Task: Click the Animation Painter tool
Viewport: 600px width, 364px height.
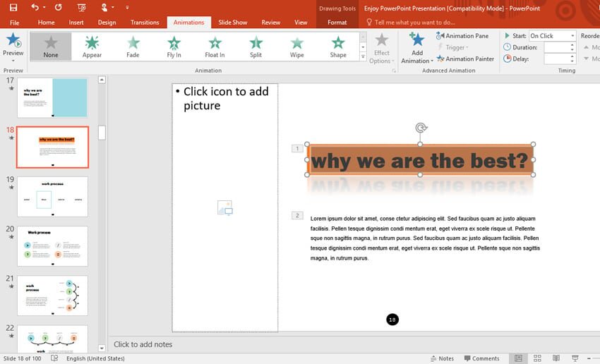Action: (x=465, y=59)
